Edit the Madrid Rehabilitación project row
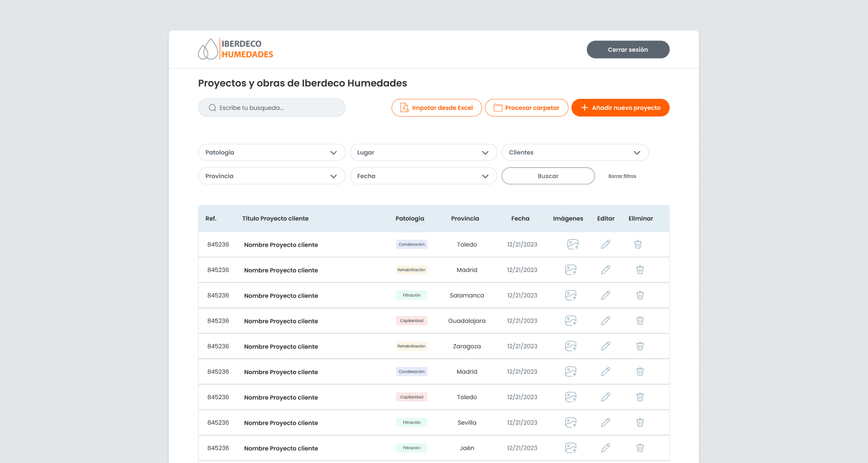The height and width of the screenshot is (463, 868). click(606, 270)
